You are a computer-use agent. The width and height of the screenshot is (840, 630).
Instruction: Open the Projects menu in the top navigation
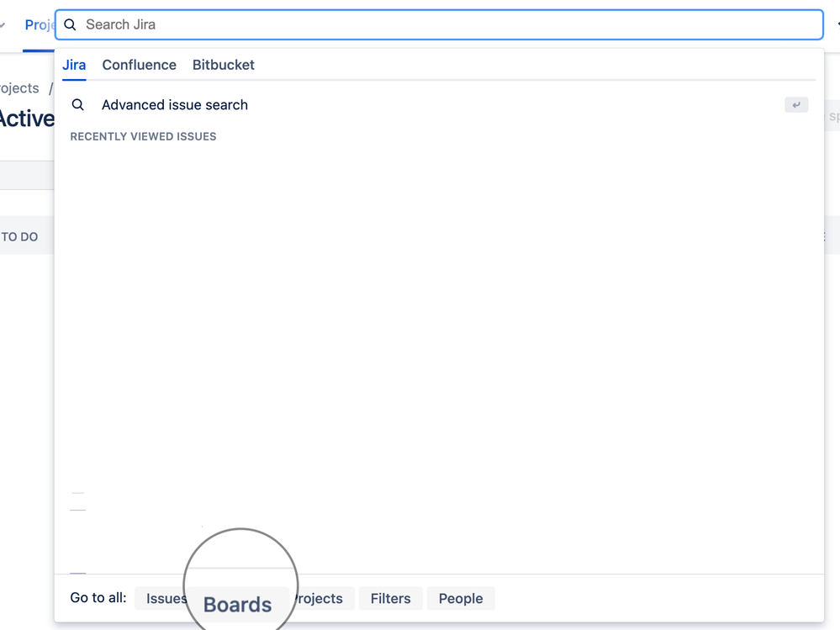[x=40, y=24]
